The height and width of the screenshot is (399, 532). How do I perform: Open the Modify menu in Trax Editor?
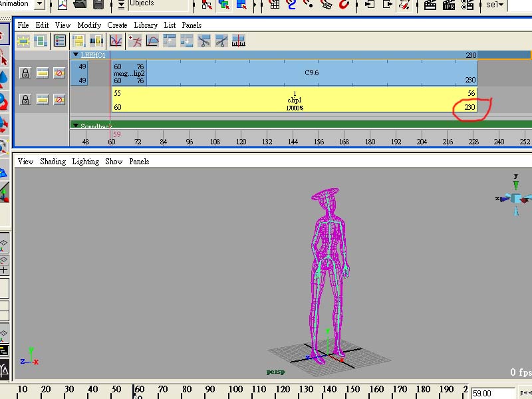[89, 25]
